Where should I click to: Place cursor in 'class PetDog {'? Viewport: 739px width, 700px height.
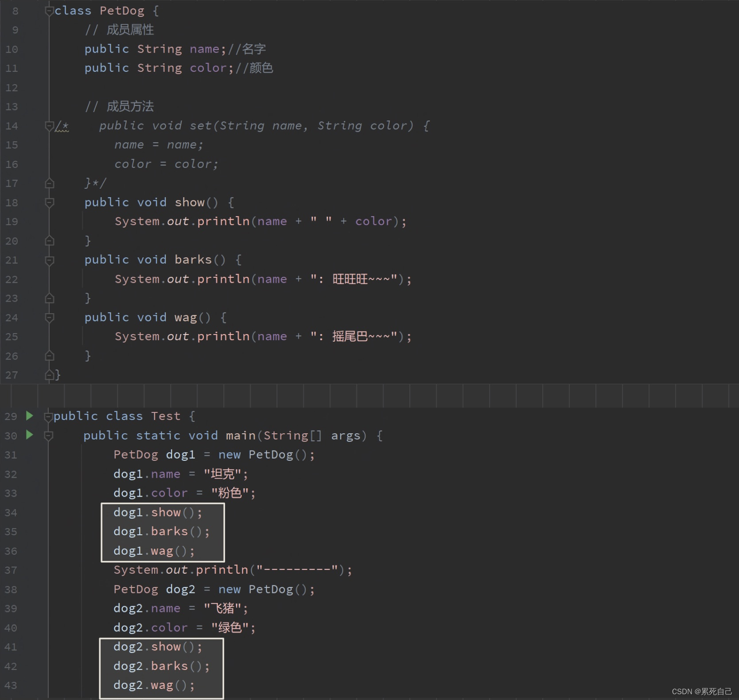[x=107, y=11]
